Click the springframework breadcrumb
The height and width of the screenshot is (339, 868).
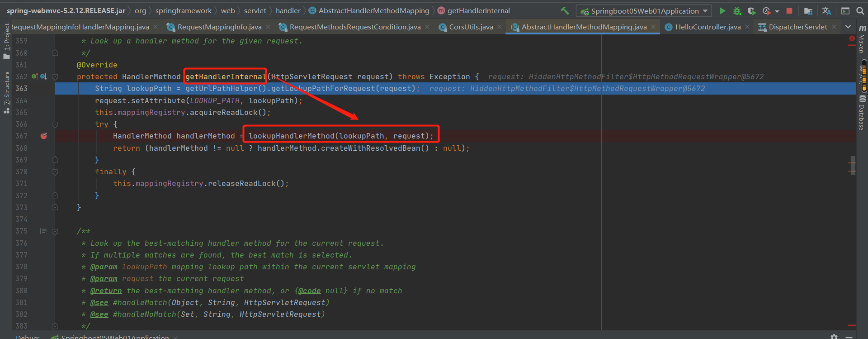(183, 10)
